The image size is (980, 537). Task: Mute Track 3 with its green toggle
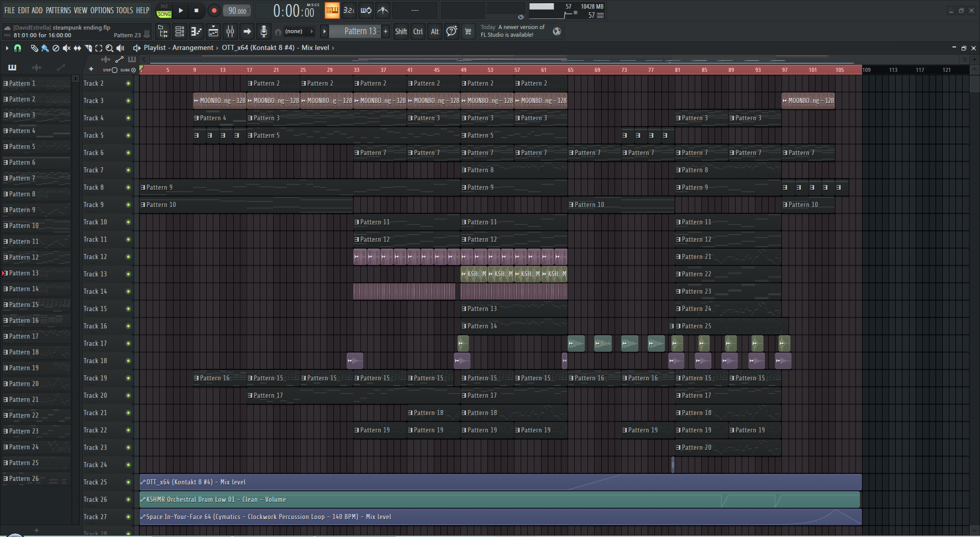pos(128,101)
